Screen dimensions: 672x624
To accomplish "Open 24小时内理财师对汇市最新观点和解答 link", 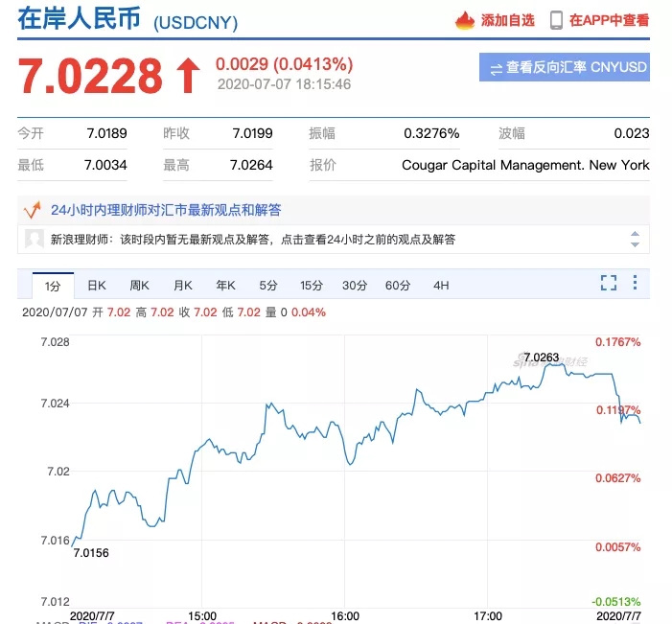I will tap(166, 210).
